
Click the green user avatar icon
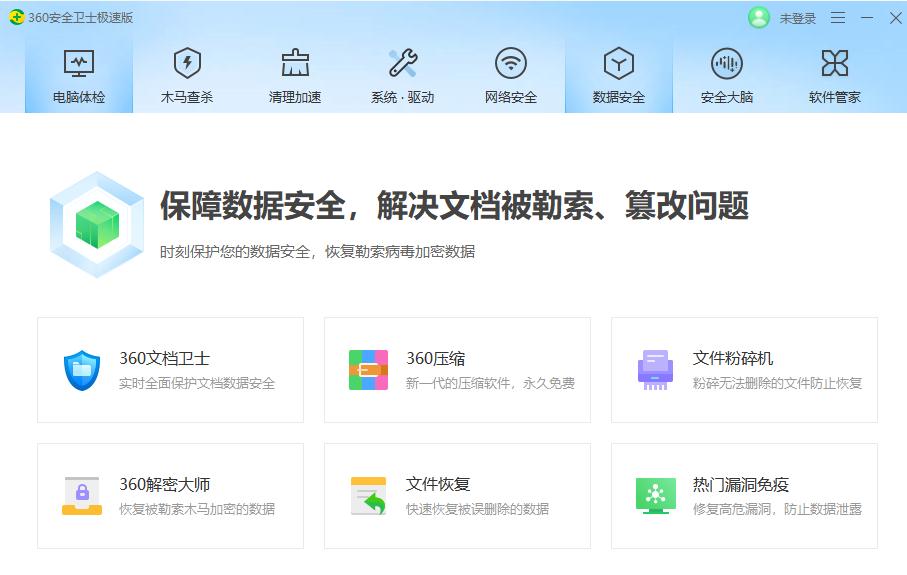point(758,18)
